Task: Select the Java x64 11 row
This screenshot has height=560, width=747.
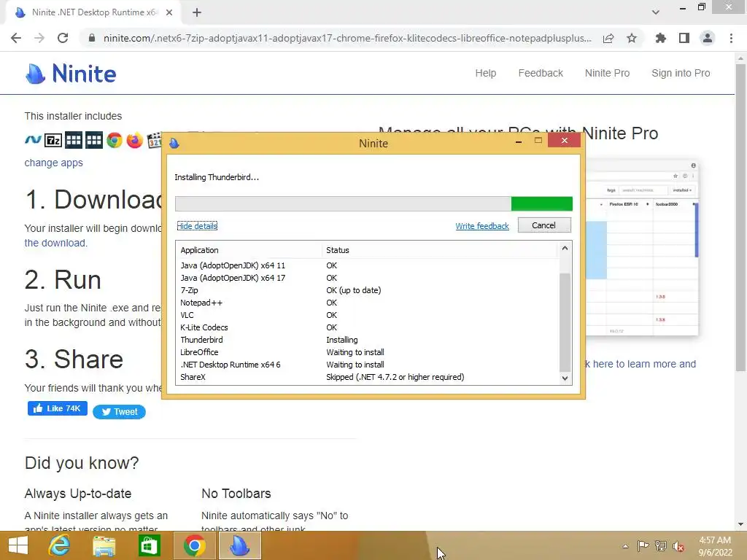Action: coord(367,265)
